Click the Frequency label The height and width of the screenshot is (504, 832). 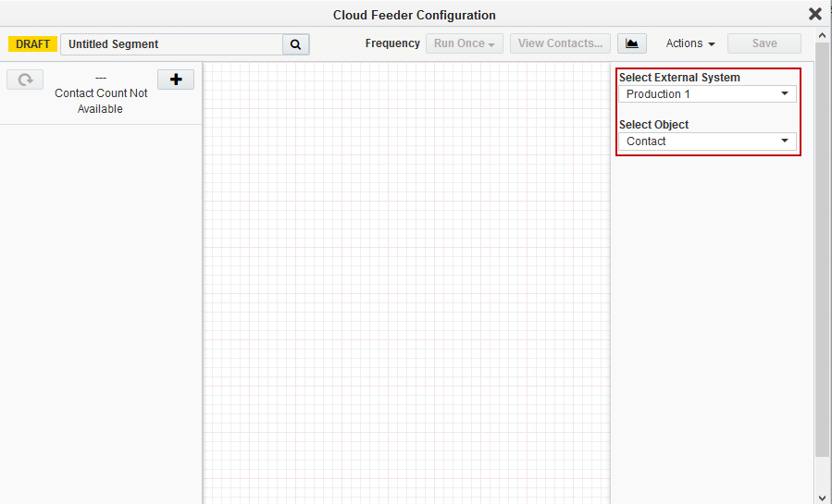tap(392, 43)
